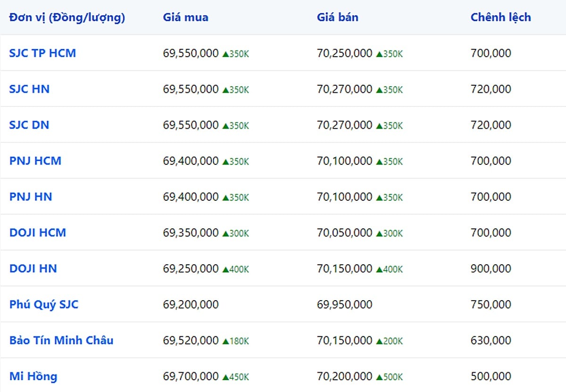Open the PNJ HCM link

[35, 161]
